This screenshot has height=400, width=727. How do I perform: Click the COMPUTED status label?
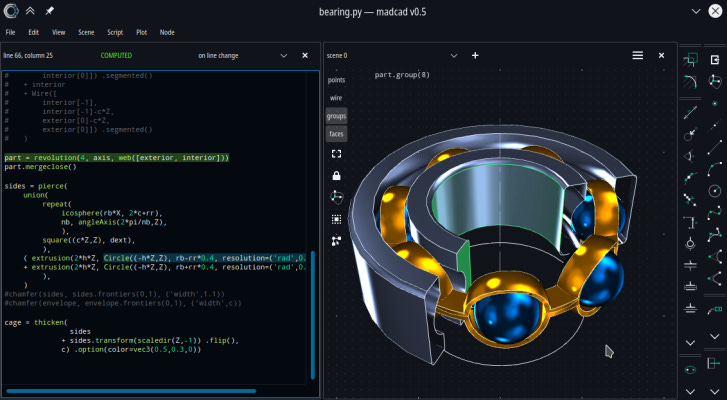[116, 55]
